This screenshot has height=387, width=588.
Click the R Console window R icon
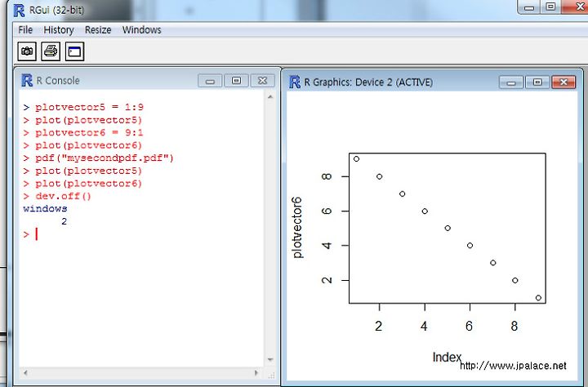click(x=27, y=80)
